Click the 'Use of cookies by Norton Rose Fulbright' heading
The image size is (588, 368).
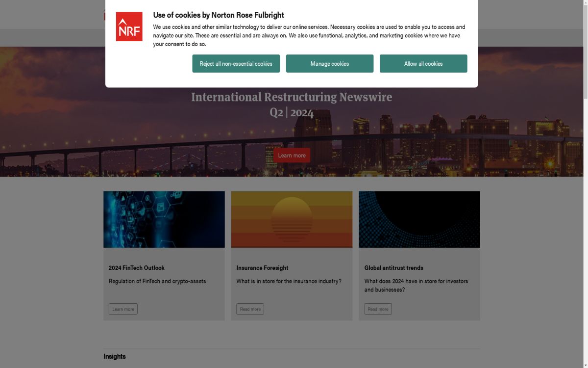tap(219, 15)
